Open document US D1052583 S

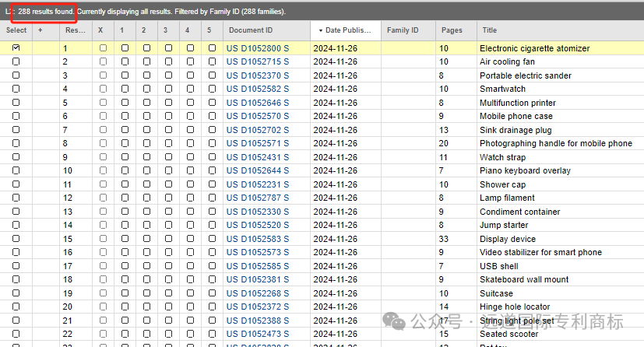pos(258,239)
